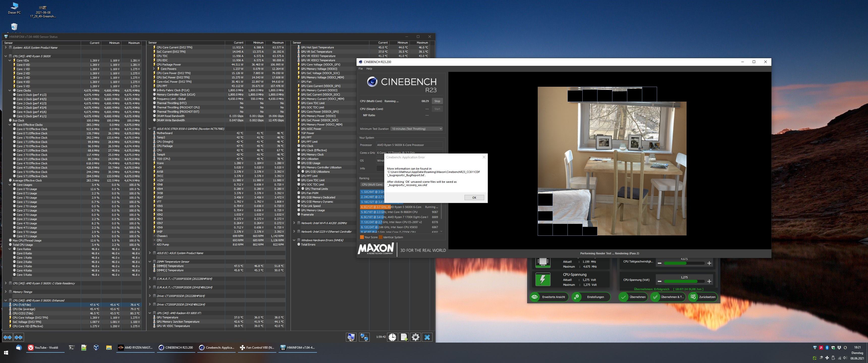868x363 pixels.
Task: Select the Intel Core i9-9880H ranking row
Action: (x=399, y=212)
